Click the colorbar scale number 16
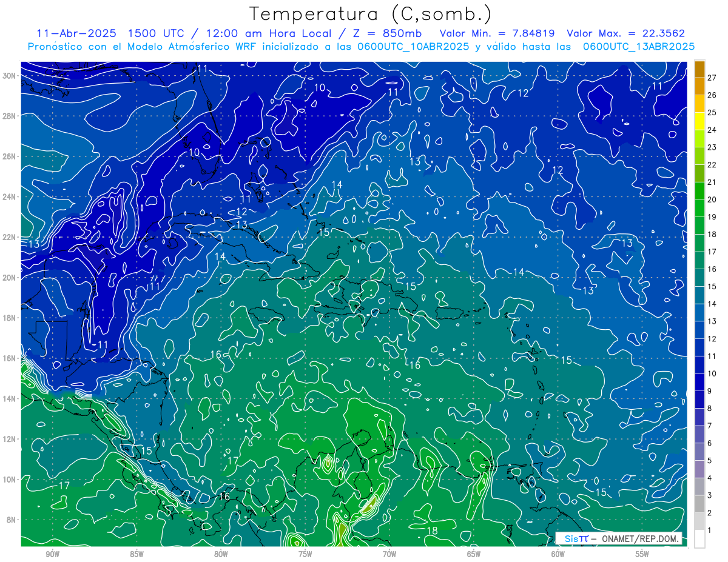Image resolution: width=728 pixels, height=562 pixels. (712, 269)
